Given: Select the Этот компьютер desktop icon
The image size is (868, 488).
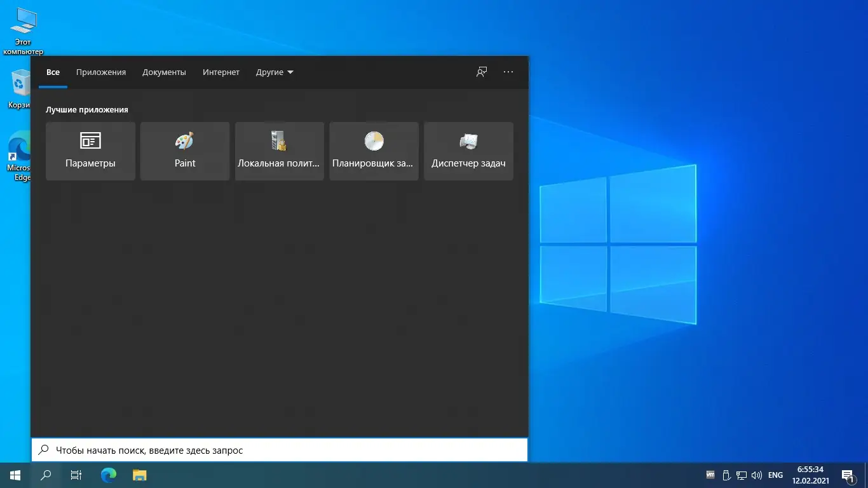Looking at the screenshot, I should coord(23,32).
